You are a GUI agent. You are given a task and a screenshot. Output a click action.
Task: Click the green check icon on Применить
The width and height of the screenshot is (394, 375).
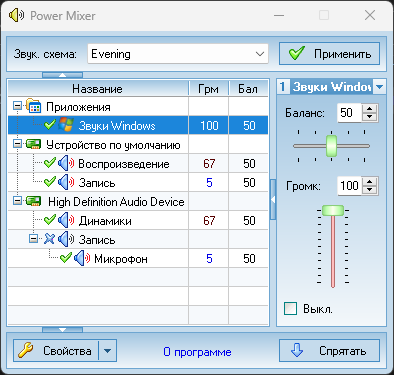(296, 53)
